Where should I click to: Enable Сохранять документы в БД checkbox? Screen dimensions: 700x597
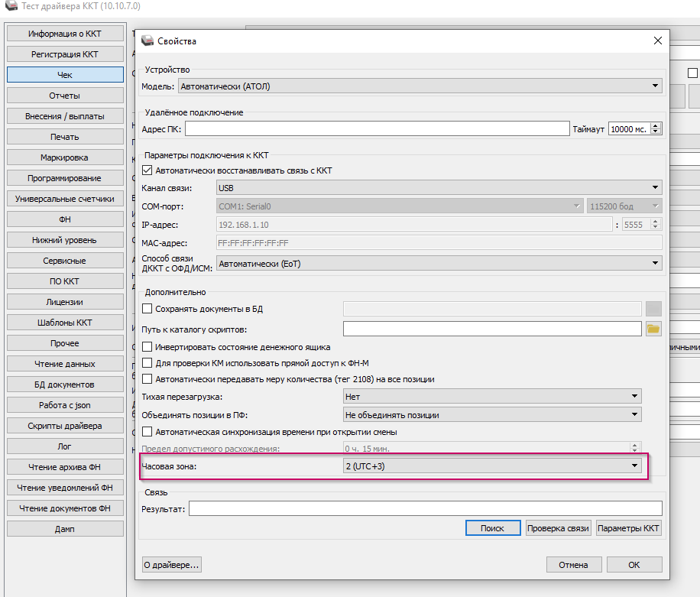tap(148, 309)
